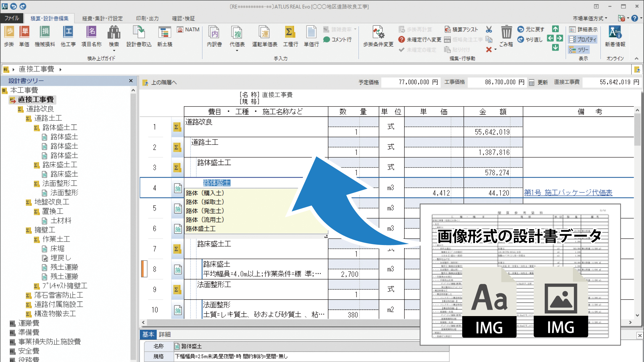Select 直接工事費 in the tree
Screen dimensions: 644x362
(x=36, y=100)
